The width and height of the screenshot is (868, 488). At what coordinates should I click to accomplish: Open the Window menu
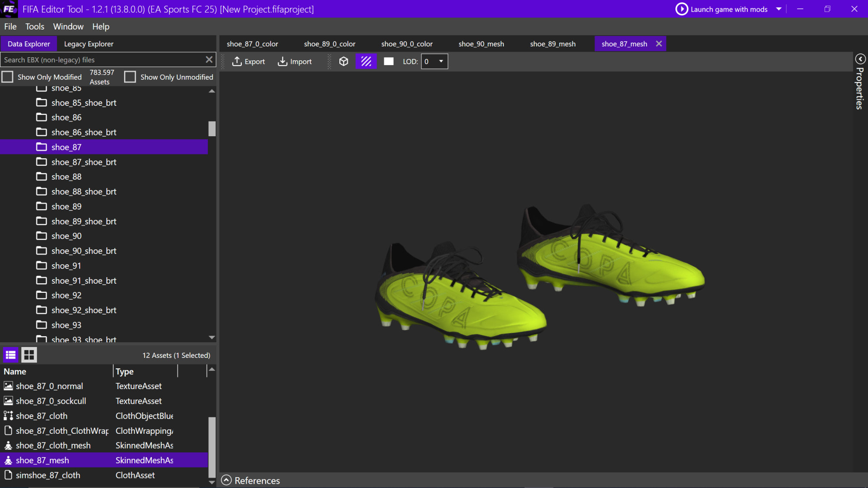tap(68, 26)
